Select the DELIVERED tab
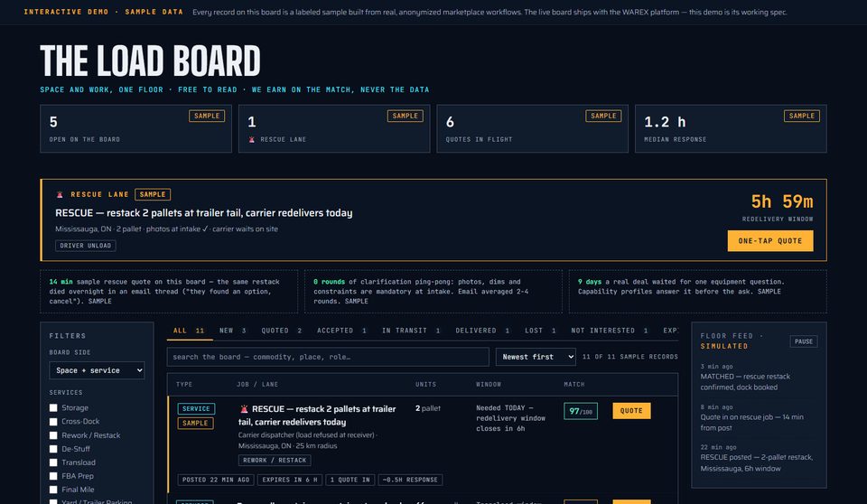 pyautogui.click(x=482, y=331)
